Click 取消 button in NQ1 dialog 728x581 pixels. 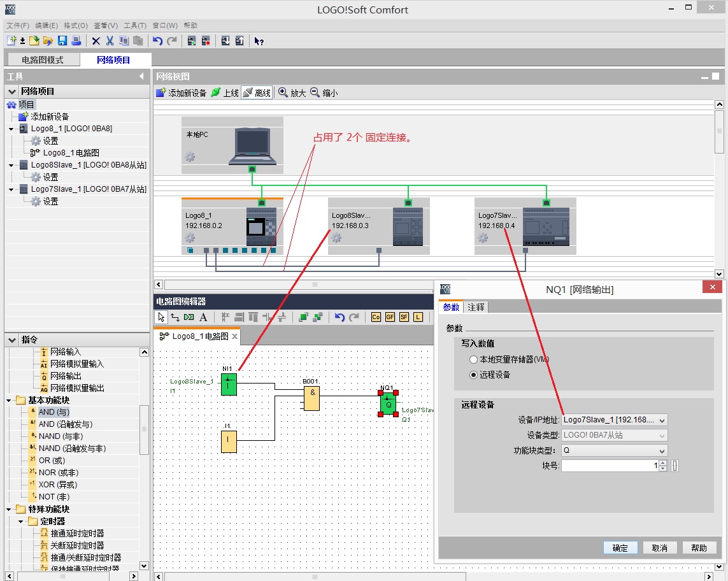click(660, 548)
